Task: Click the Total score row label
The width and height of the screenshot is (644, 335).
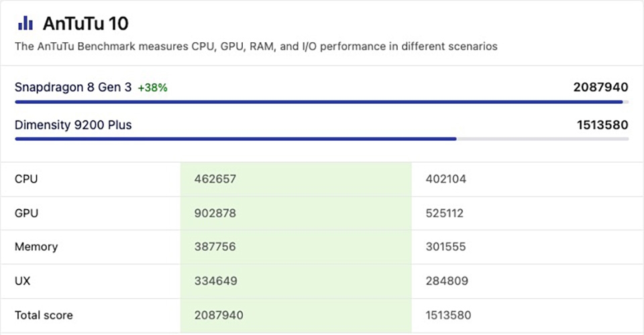Action: point(44,316)
